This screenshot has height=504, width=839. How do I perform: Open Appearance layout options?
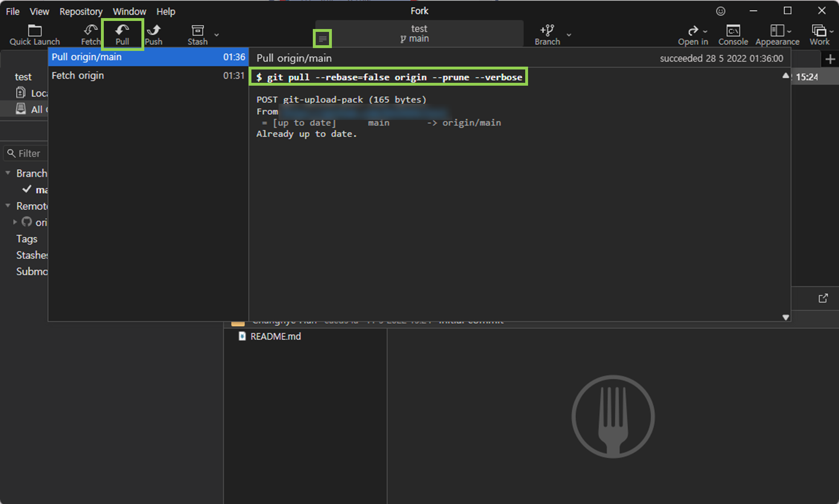[x=777, y=35]
